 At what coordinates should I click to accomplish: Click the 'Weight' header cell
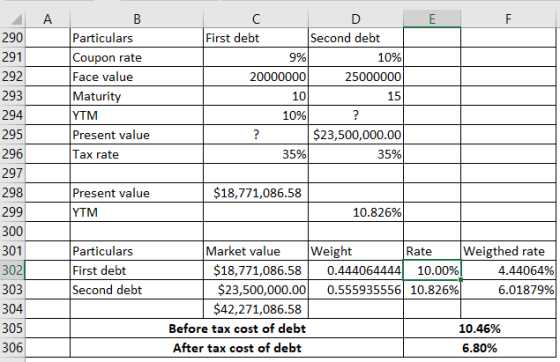point(356,251)
